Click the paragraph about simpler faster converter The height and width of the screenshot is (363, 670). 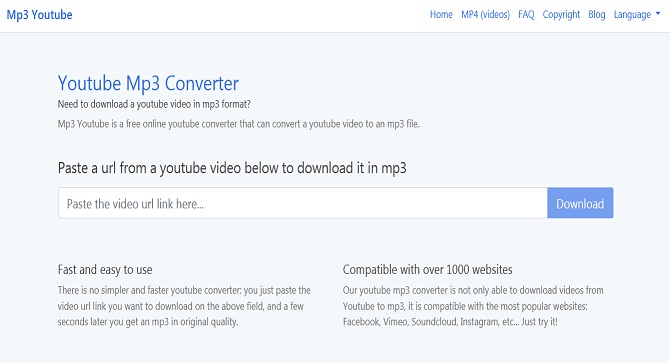coord(184,306)
